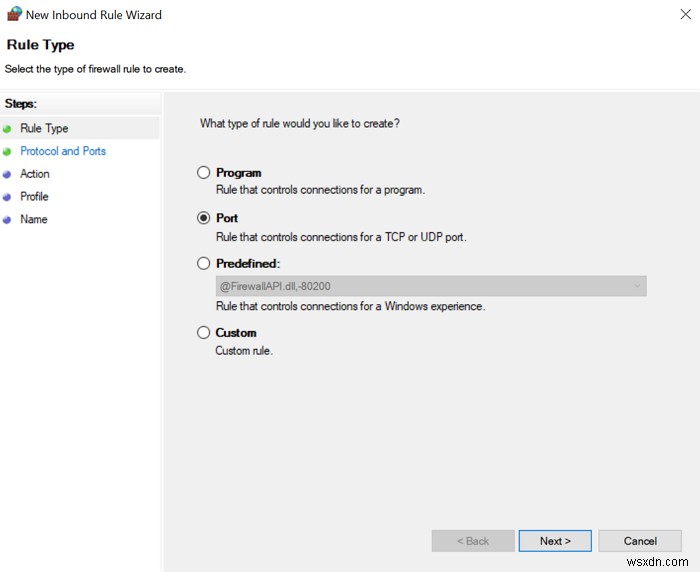This screenshot has height=572, width=700.
Task: Click the purple bullet beside Profile
Action: (x=7, y=197)
